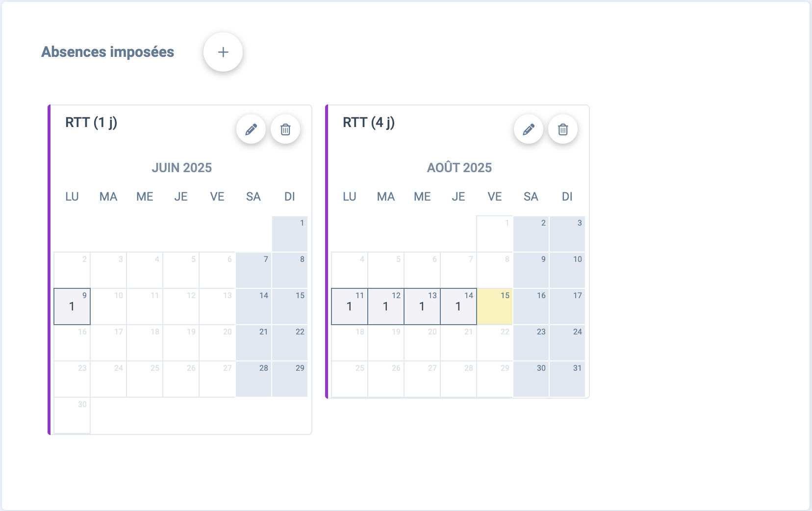Screen dimensions: 812x511
Task: Click the AOÛT 2025 month heading
Action: (459, 168)
